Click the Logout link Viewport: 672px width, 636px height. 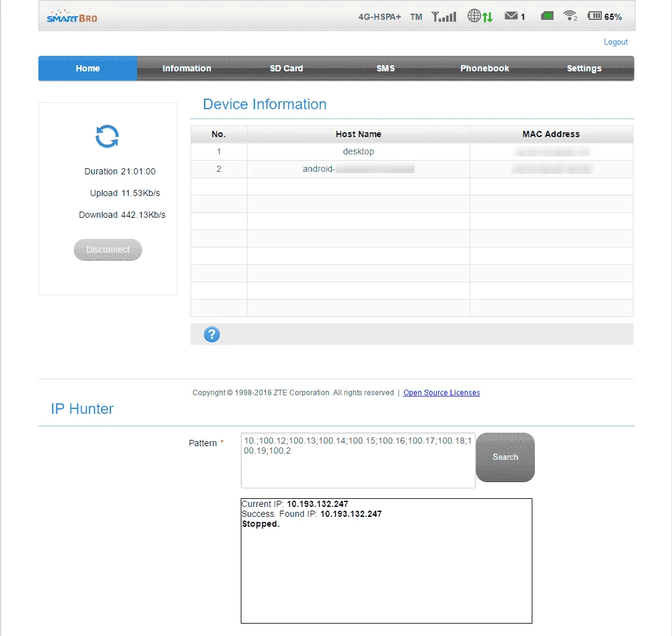tap(616, 42)
